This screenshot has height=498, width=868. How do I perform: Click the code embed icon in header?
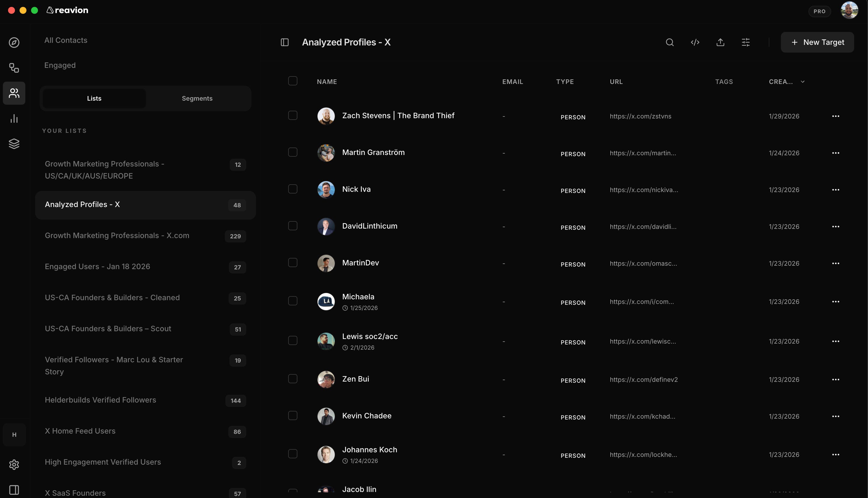pos(695,43)
